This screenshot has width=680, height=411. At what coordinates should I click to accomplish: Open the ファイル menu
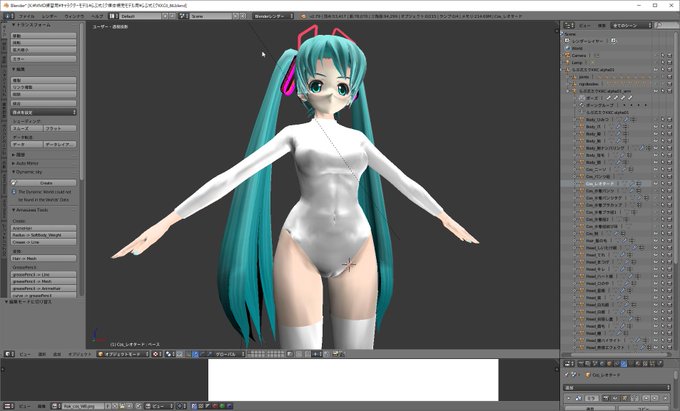pyautogui.click(x=26, y=16)
